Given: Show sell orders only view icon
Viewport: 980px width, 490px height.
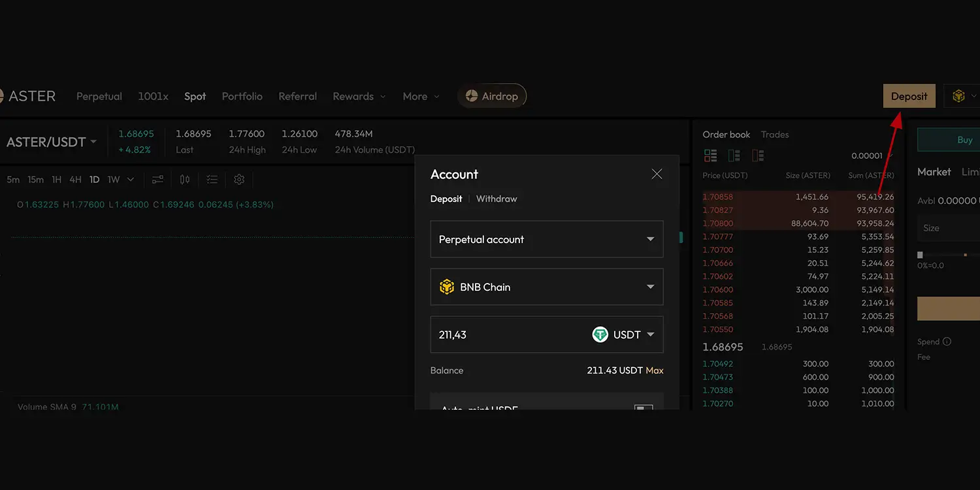Looking at the screenshot, I should [758, 155].
